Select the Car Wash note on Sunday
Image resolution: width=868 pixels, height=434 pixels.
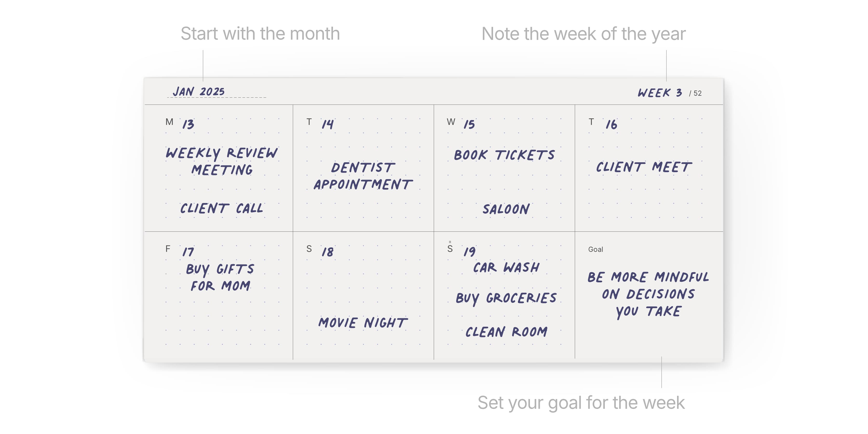506,268
